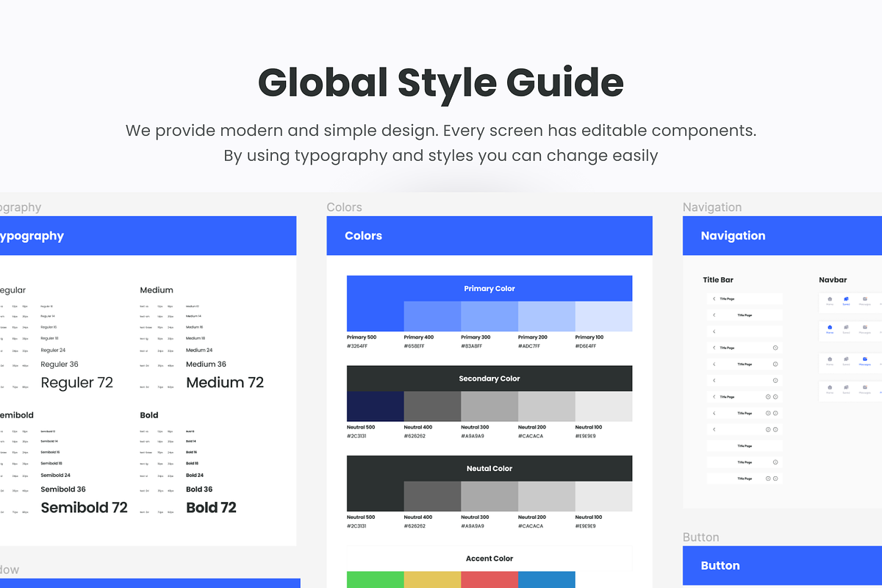Click the Accent Color heading
Screen dimensions: 882x588
click(490, 559)
